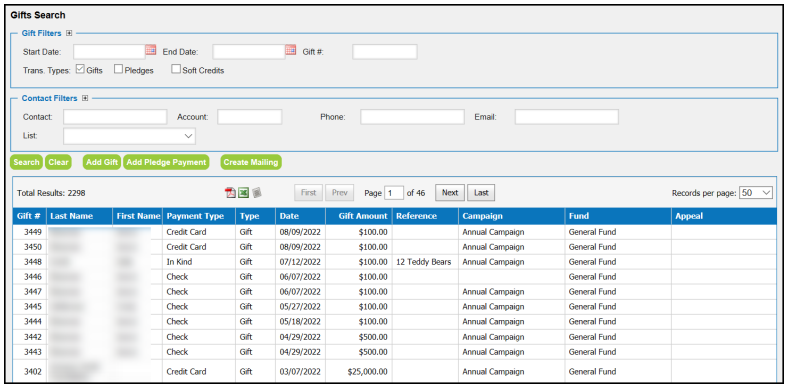
Task: Open the List dropdown
Action: [129, 136]
